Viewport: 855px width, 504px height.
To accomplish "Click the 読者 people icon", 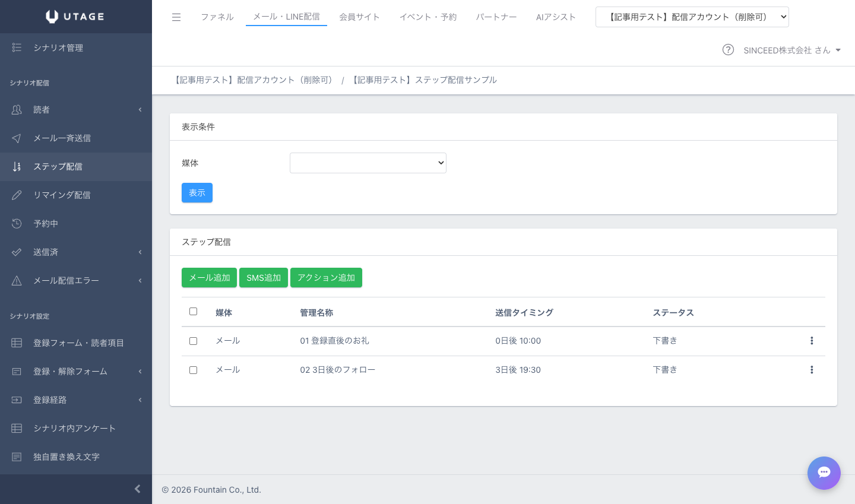I will point(17,110).
